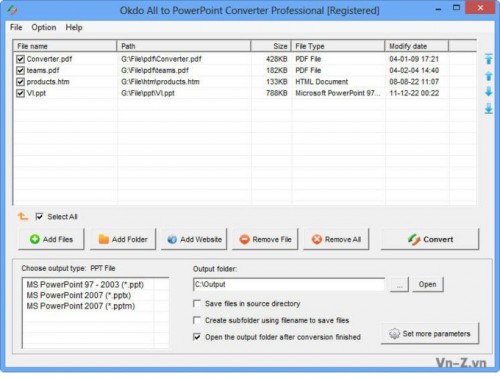This screenshot has height=379, width=500.
Task: Close the converter window
Action: coord(480,8)
